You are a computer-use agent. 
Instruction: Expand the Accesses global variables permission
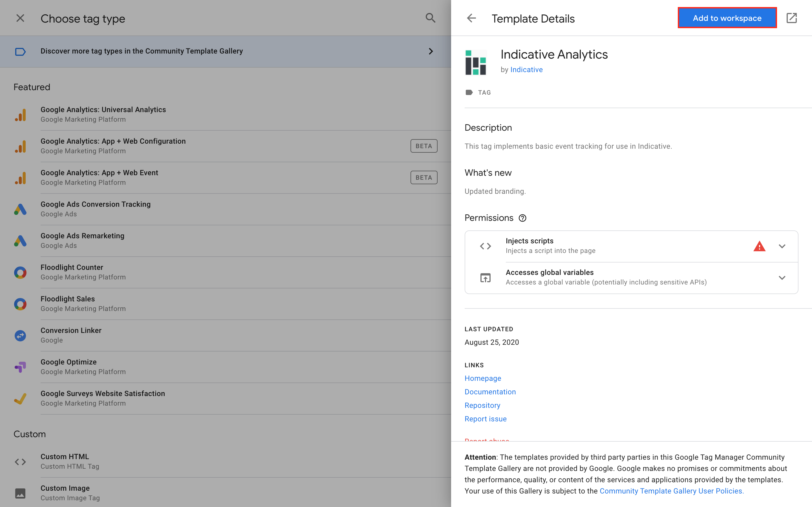point(782,278)
